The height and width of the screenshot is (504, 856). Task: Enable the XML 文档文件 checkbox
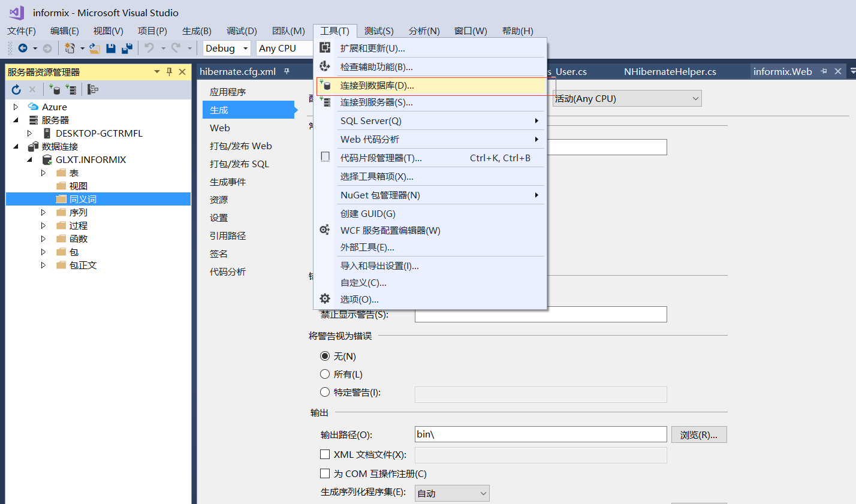tap(325, 454)
